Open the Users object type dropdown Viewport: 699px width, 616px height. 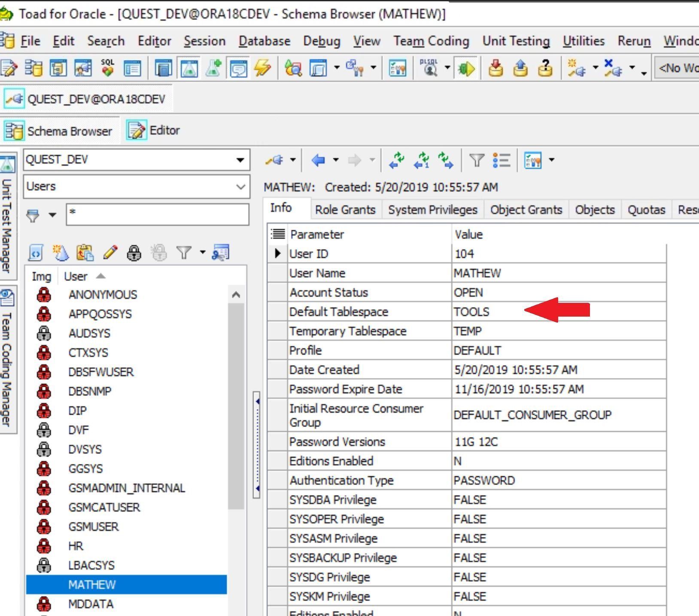(240, 187)
